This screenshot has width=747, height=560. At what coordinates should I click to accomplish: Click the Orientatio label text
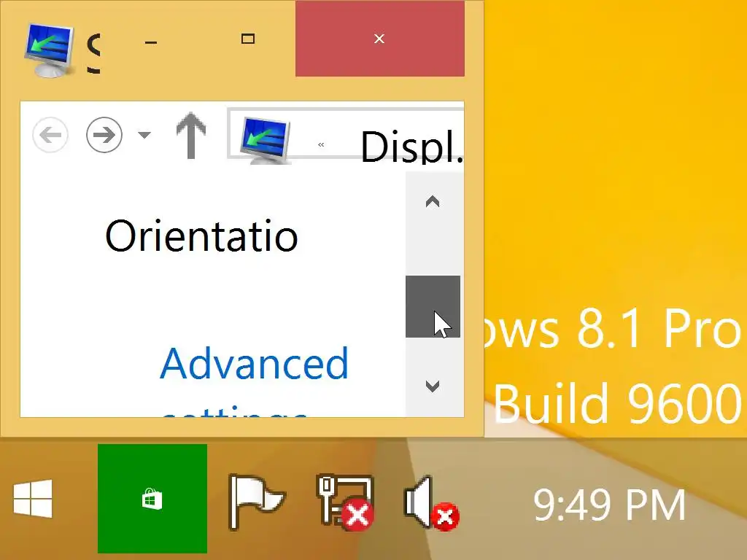coord(201,236)
